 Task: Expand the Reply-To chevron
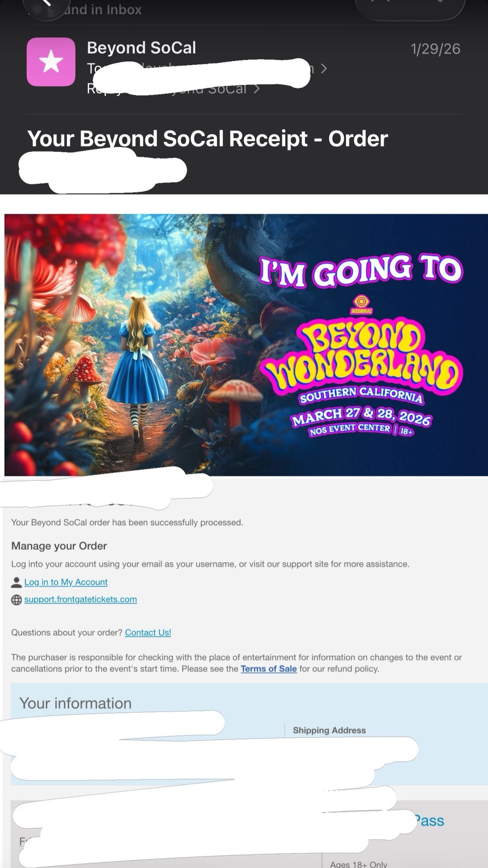point(257,89)
